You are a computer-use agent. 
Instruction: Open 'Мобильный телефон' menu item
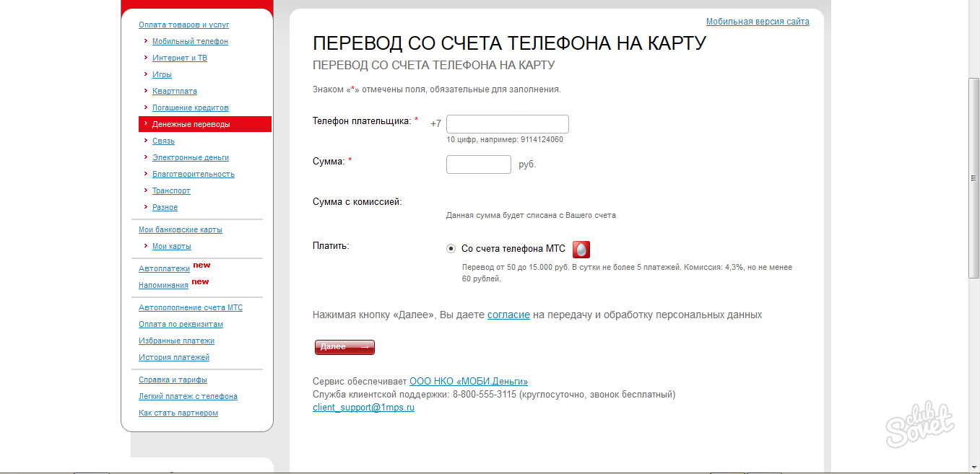pyautogui.click(x=190, y=41)
